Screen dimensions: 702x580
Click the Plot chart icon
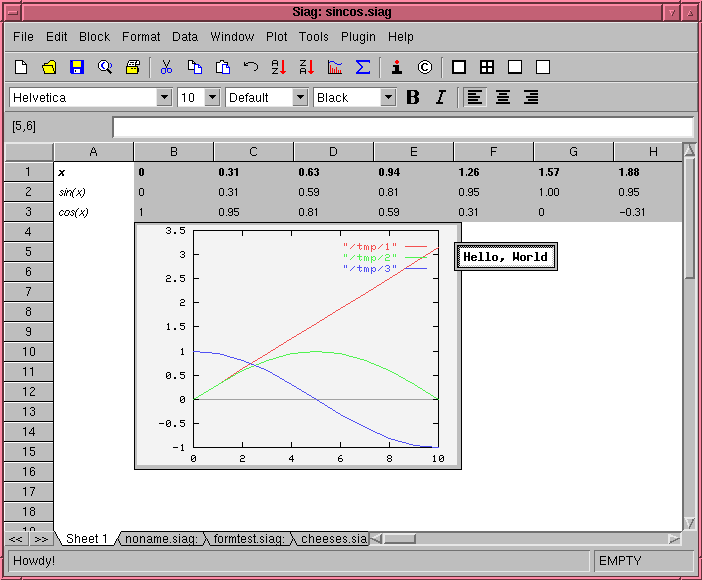(x=334, y=67)
